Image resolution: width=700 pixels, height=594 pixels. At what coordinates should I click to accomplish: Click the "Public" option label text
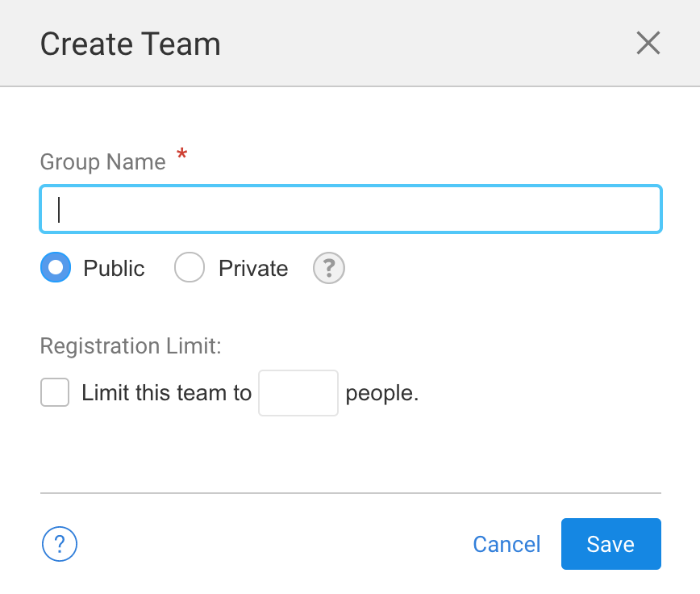pos(114,269)
